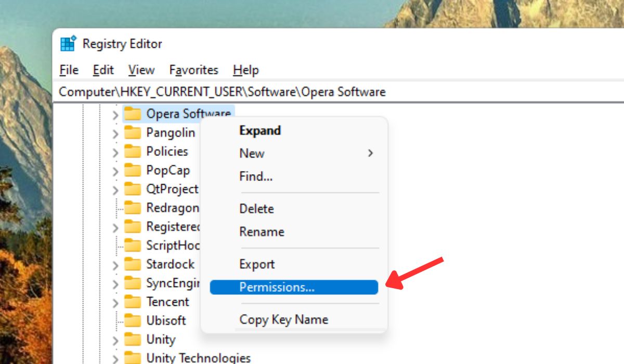Expand the QtProject registry key
The image size is (624, 364).
(115, 189)
